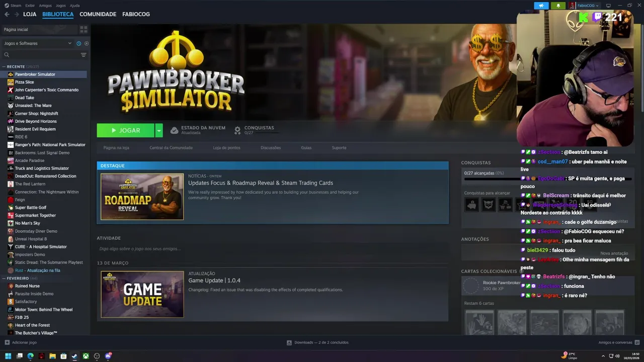The height and width of the screenshot is (362, 644).
Task: Select Satisfactory in the library list
Action: pyautogui.click(x=26, y=302)
